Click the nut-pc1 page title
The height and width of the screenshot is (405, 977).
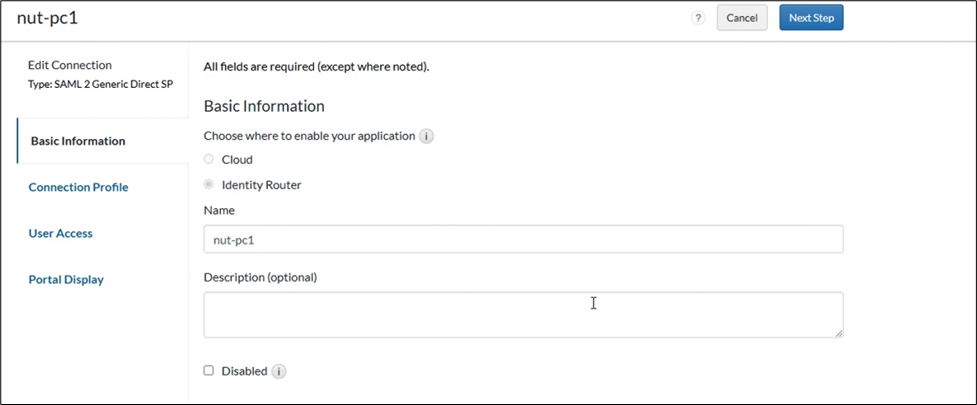tap(46, 18)
